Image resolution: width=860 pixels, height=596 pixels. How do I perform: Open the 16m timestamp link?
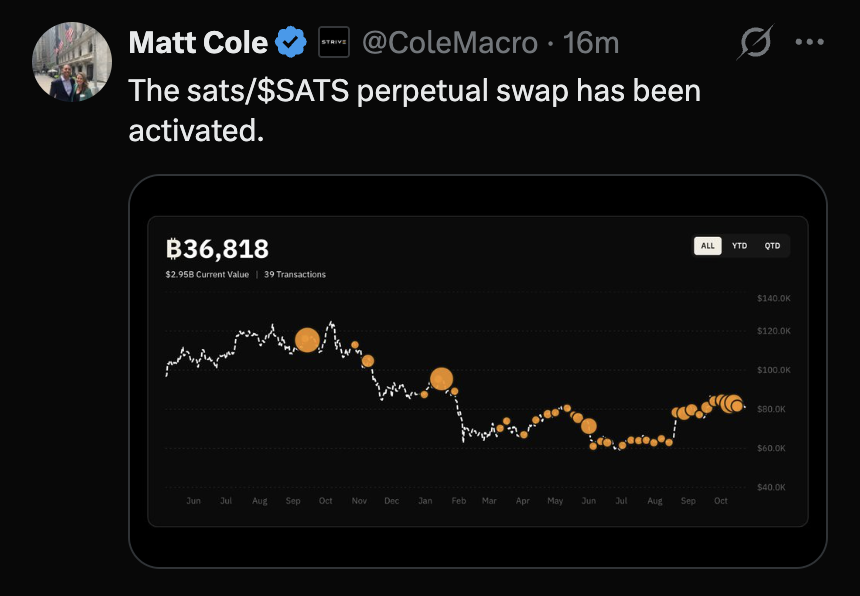[x=591, y=43]
